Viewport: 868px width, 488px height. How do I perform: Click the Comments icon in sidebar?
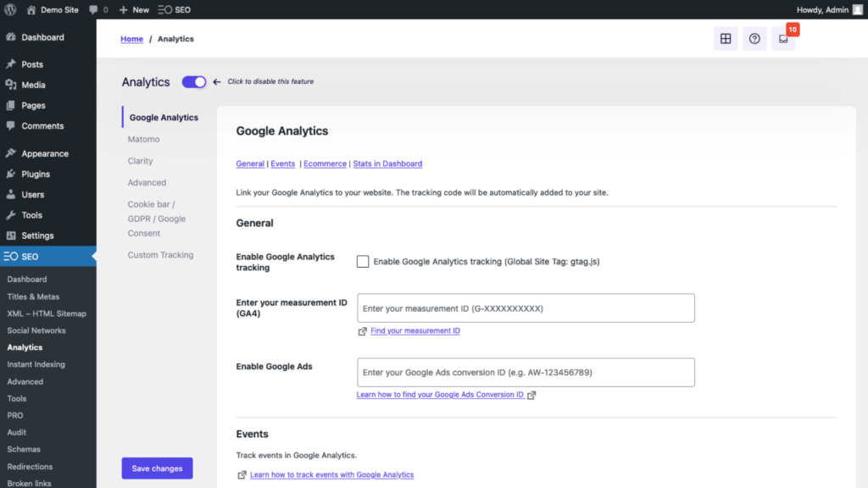point(10,125)
